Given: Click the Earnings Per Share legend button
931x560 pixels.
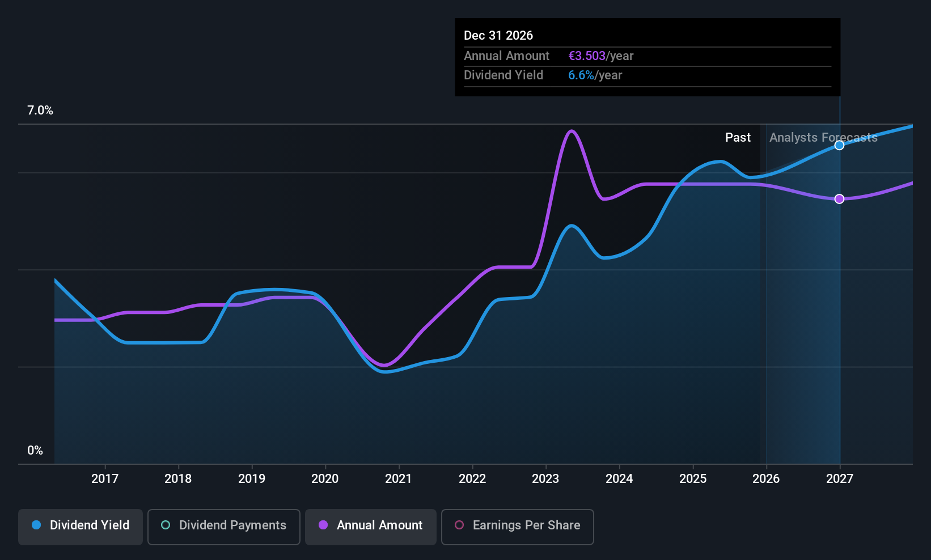Looking at the screenshot, I should (517, 527).
